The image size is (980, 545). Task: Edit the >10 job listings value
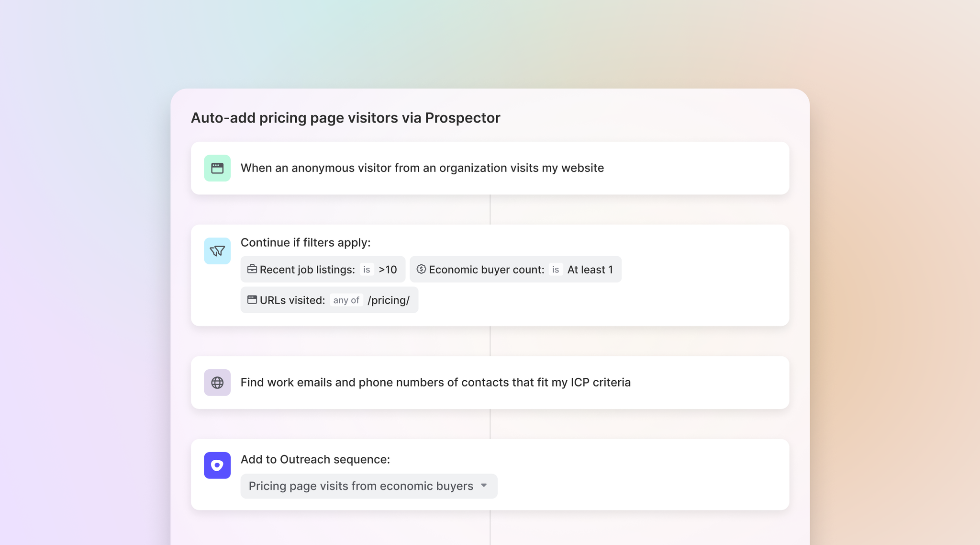point(388,270)
